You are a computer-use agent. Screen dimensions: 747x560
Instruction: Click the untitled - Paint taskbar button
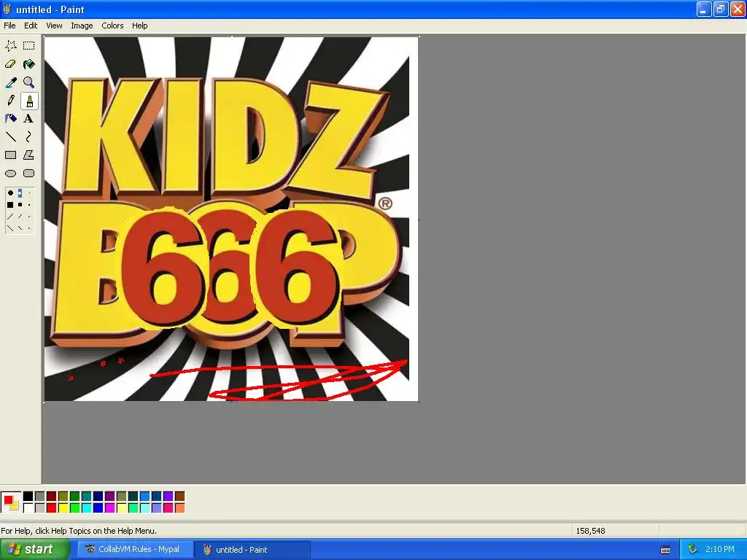252,550
